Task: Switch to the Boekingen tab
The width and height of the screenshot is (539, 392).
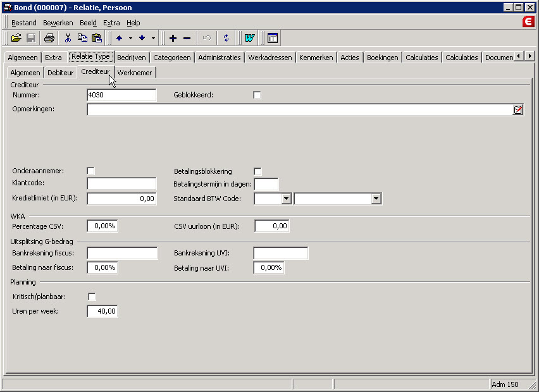Action: pyautogui.click(x=382, y=58)
